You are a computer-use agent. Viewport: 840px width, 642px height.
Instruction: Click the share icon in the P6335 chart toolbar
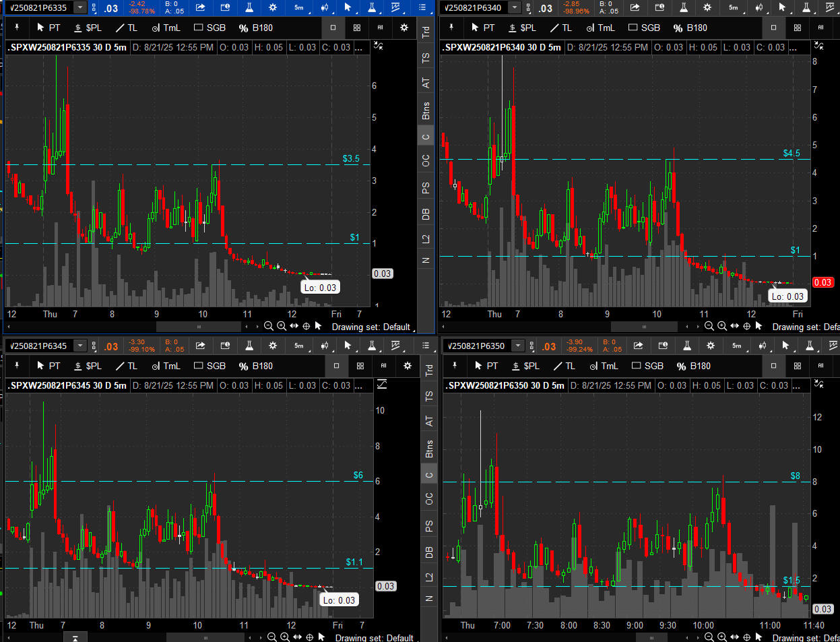(x=201, y=7)
